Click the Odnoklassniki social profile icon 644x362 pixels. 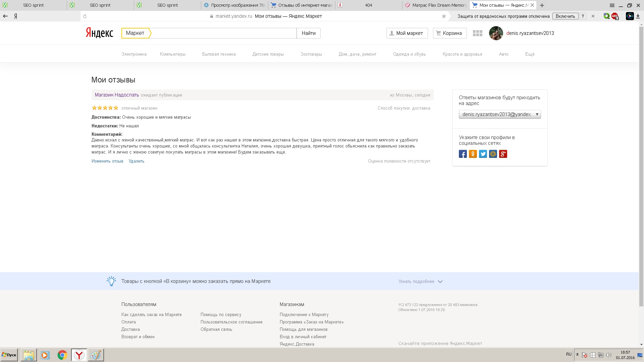click(x=473, y=154)
